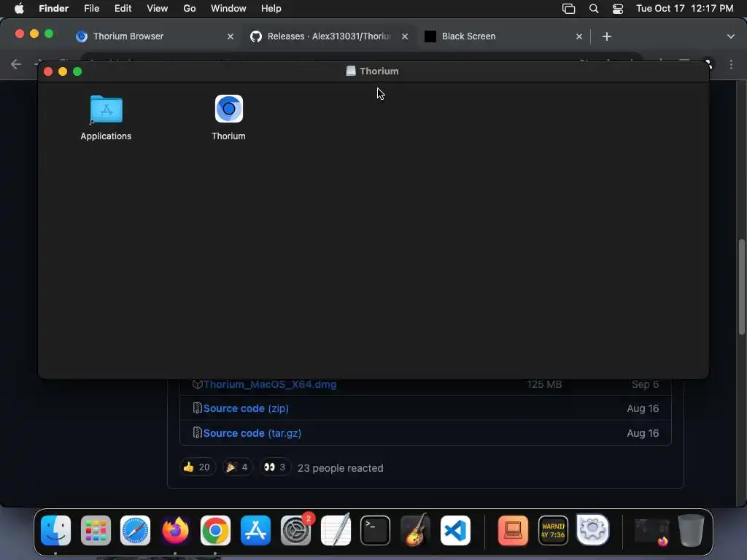The width and height of the screenshot is (747, 560).
Task: Click the Stage Manager menu bar icon
Action: [x=569, y=9]
